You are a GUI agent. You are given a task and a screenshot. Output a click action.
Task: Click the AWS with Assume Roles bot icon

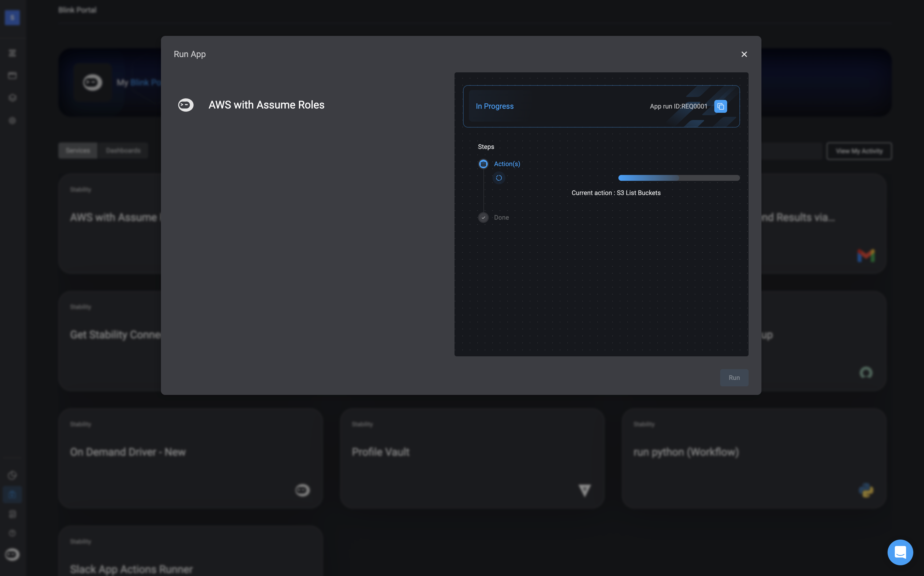(x=186, y=105)
